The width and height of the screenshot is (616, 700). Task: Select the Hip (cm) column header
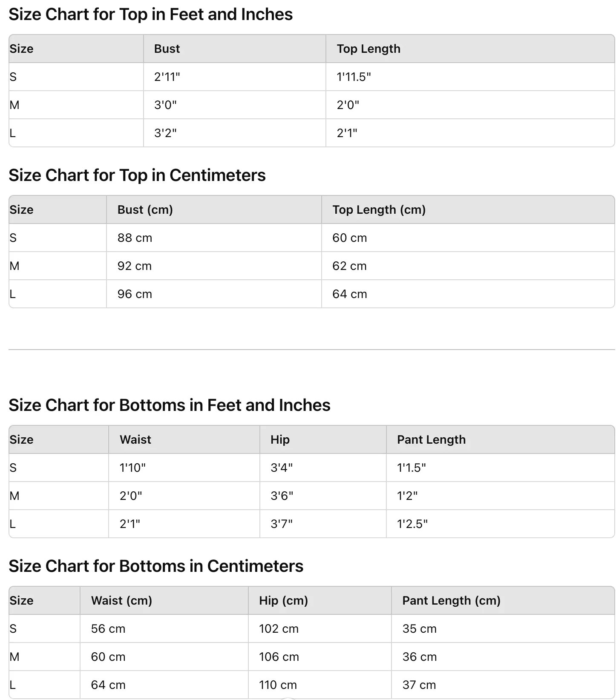coord(320,601)
